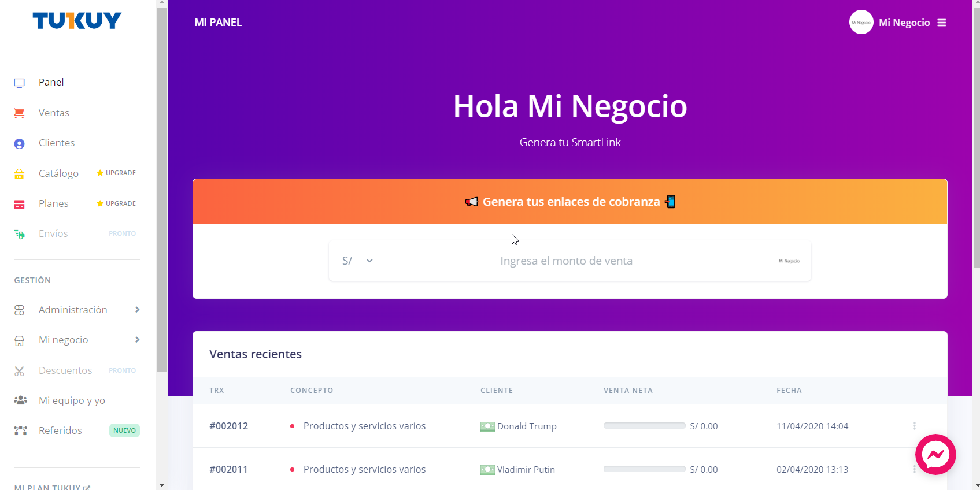Click the Planes credit card icon

[19, 204]
